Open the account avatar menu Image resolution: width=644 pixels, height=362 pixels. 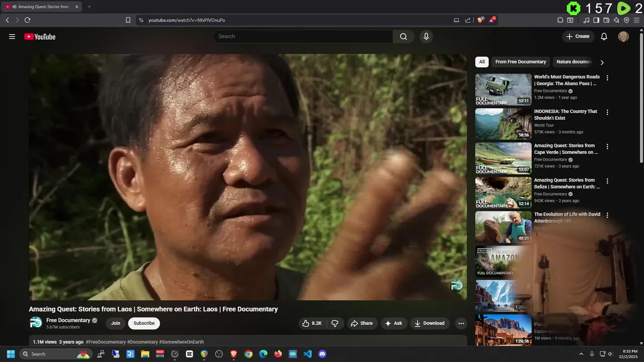pyautogui.click(x=623, y=36)
